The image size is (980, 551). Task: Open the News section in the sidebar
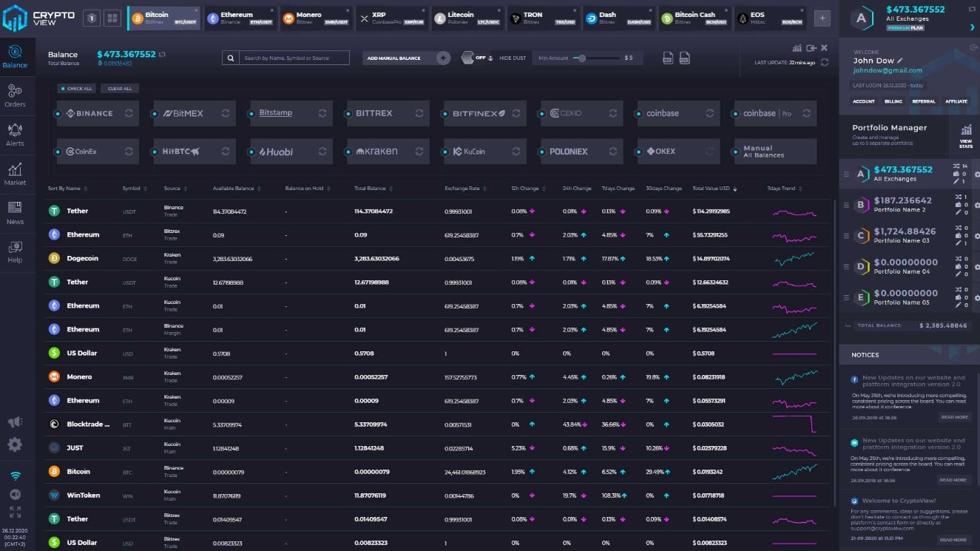15,213
